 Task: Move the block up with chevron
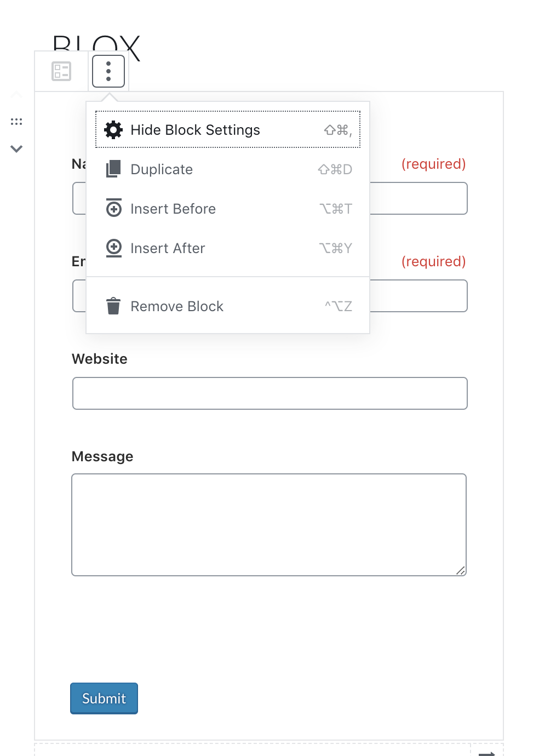tap(16, 95)
